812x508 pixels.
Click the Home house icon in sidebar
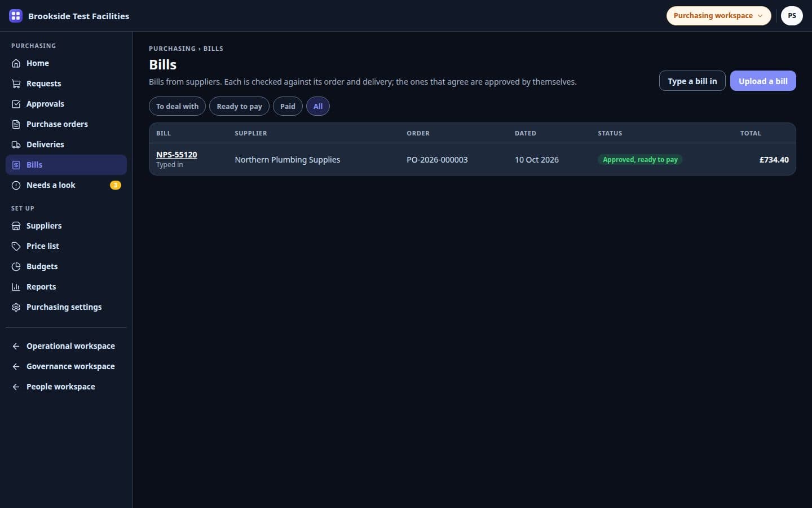pyautogui.click(x=16, y=63)
